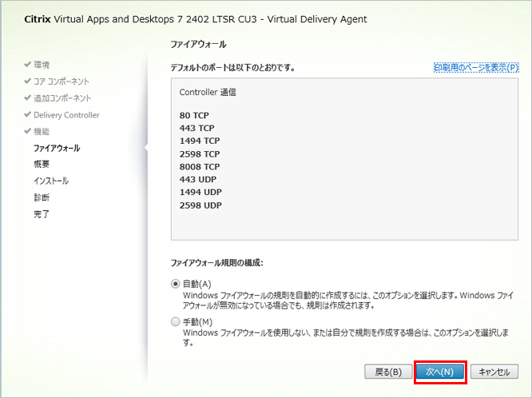Click the checkmark next to コア コンポーネント

pos(28,81)
